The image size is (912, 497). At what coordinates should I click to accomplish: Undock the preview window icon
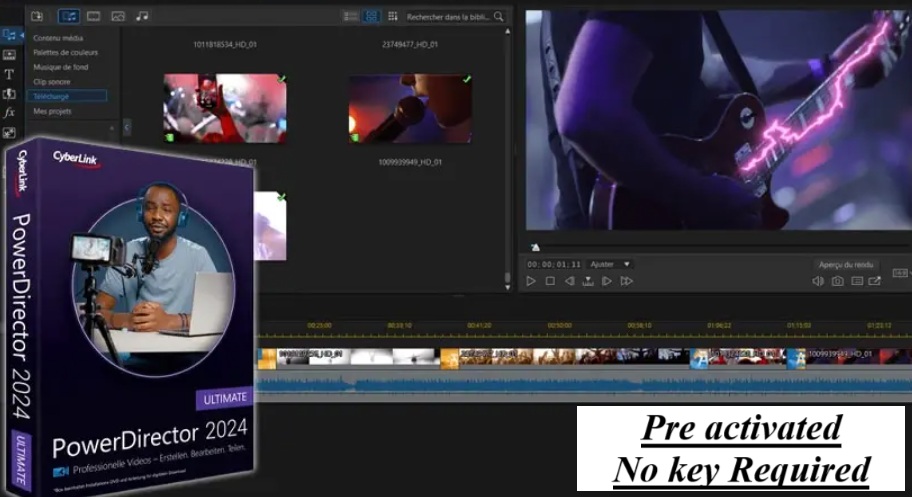(875, 281)
